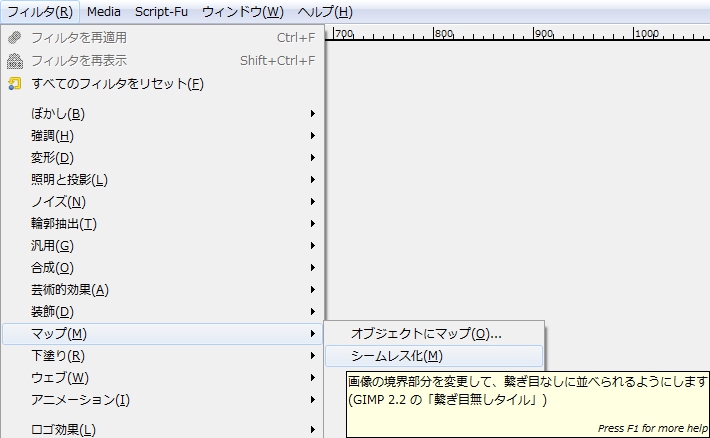Image resolution: width=710 pixels, height=438 pixels.
Task: Click the フィルタを再適用 icon
Action: (x=15, y=38)
